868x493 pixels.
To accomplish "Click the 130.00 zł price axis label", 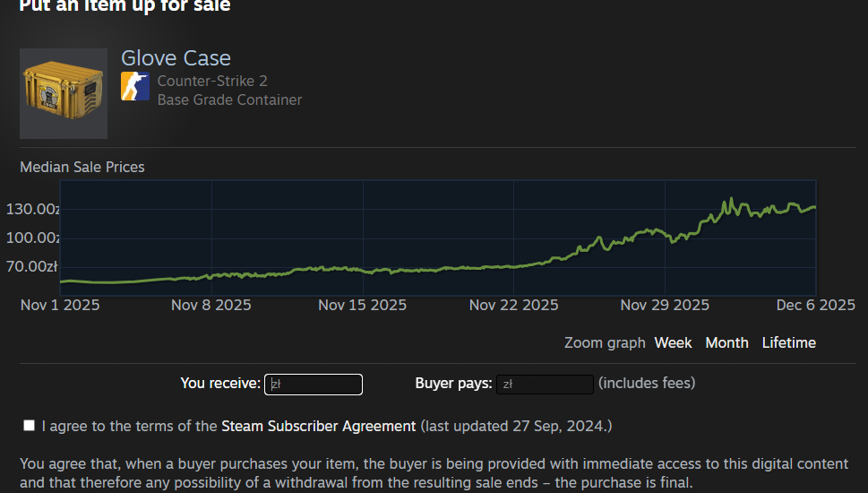I will [x=35, y=209].
